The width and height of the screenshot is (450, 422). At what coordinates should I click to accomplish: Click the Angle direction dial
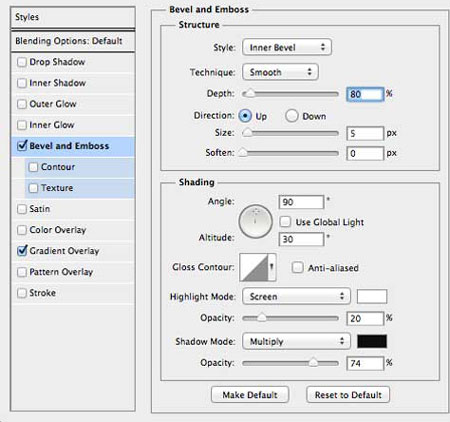click(x=255, y=221)
